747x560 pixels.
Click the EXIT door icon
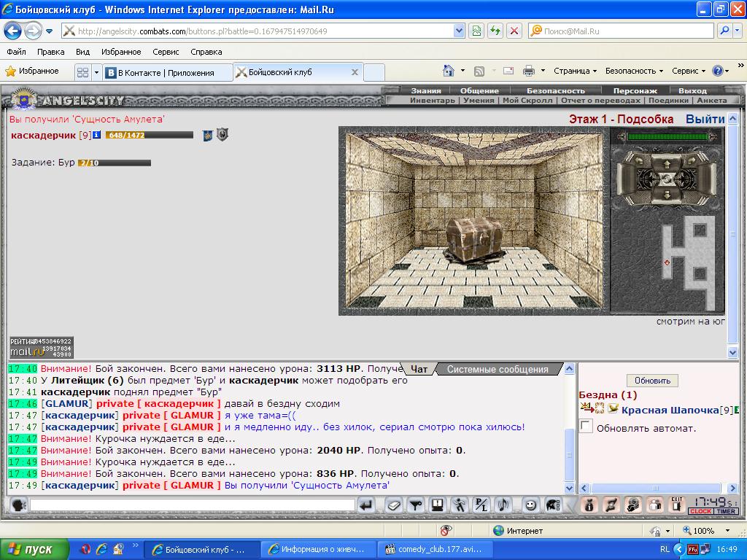(x=676, y=505)
